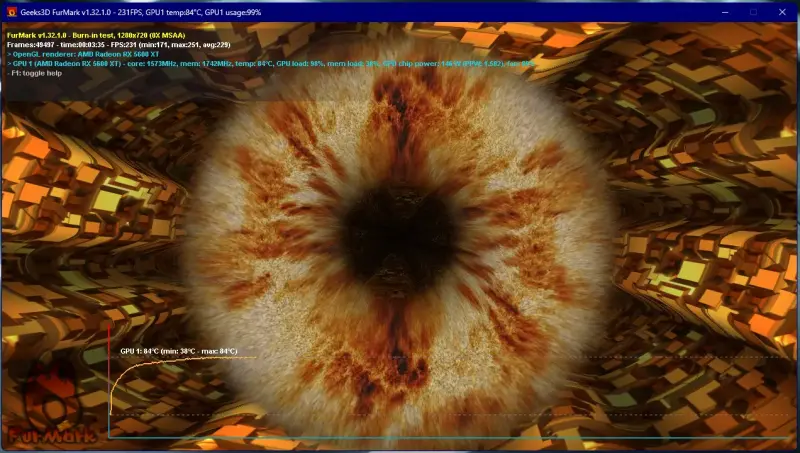The height and width of the screenshot is (453, 800).
Task: Click the dashed max temperature line in graph
Action: click(x=500, y=357)
